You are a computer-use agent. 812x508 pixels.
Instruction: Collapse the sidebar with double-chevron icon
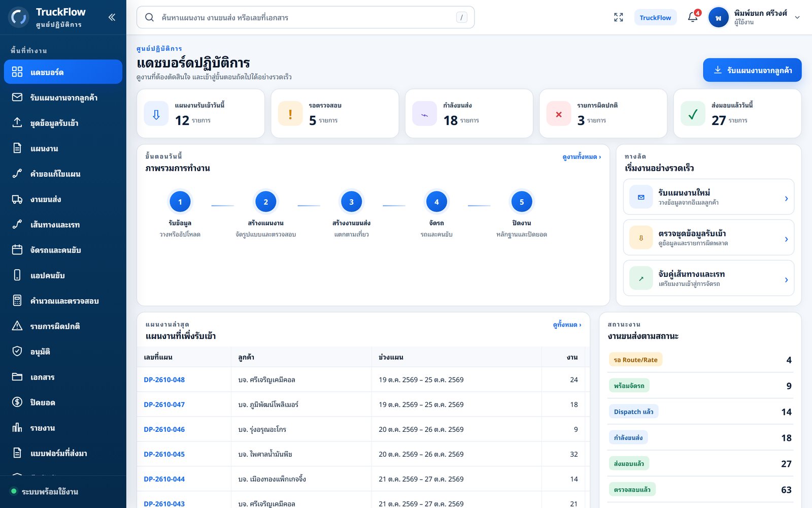point(112,17)
